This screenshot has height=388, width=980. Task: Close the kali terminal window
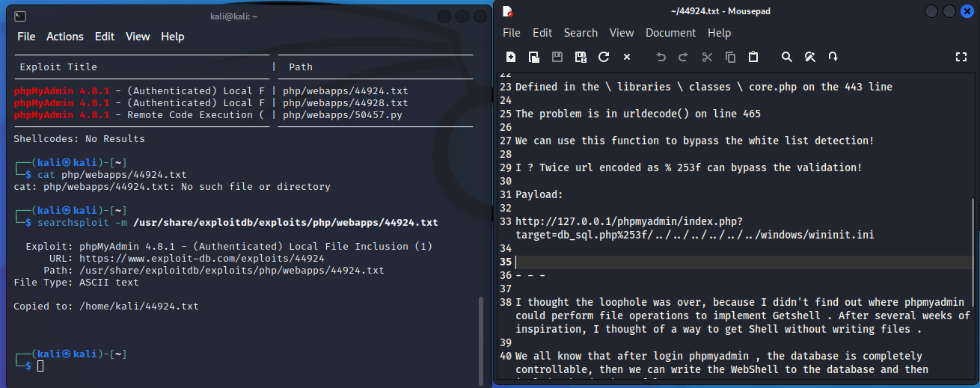tap(480, 16)
